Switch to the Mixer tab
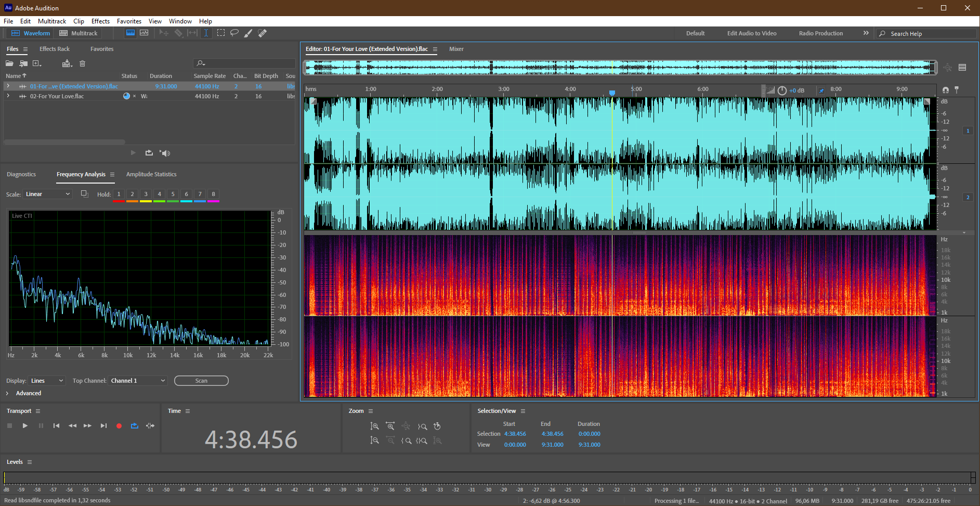The width and height of the screenshot is (980, 506). click(456, 49)
